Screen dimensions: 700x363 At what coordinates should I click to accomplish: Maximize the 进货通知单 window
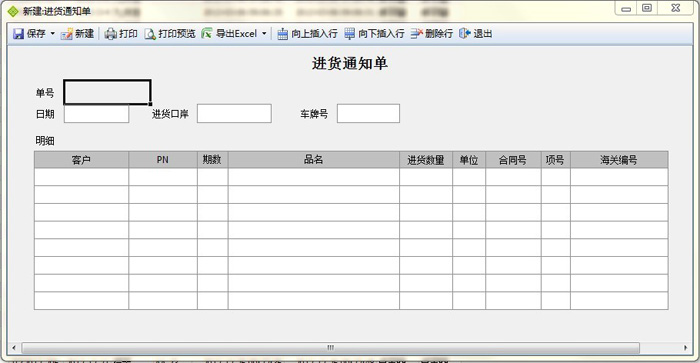[x=646, y=8]
